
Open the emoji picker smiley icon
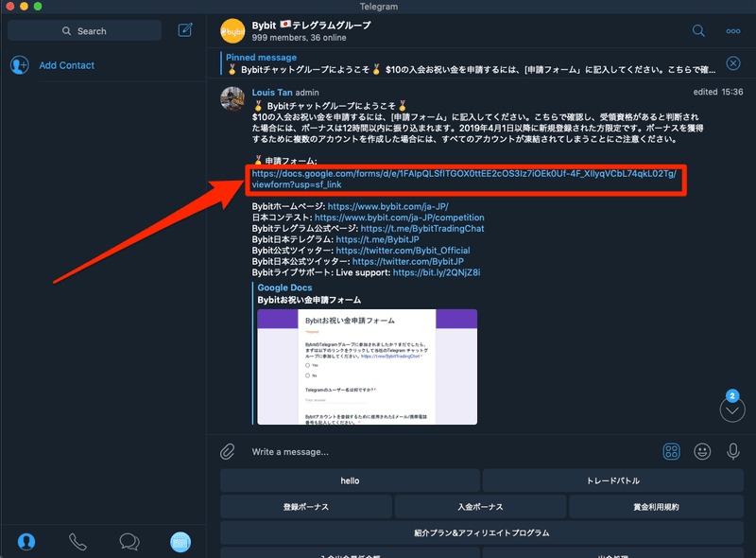pos(702,451)
